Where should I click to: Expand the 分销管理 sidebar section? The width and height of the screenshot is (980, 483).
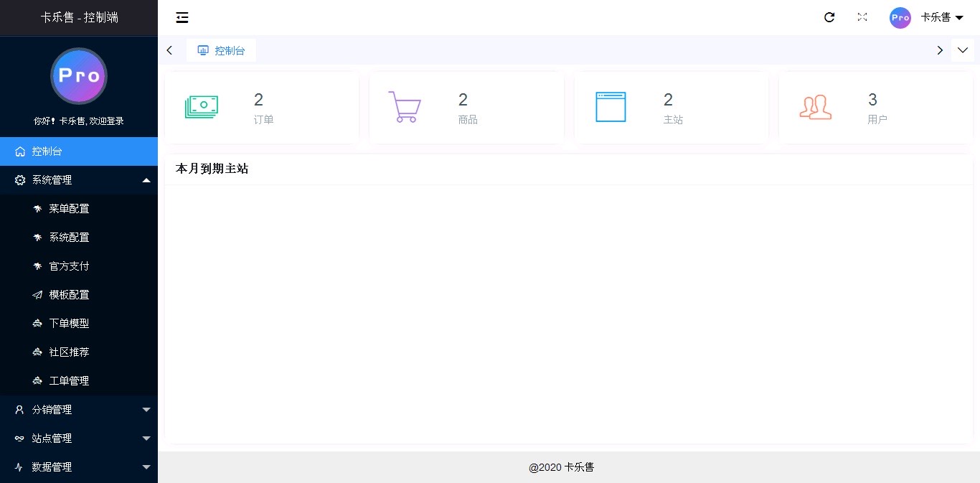click(79, 410)
